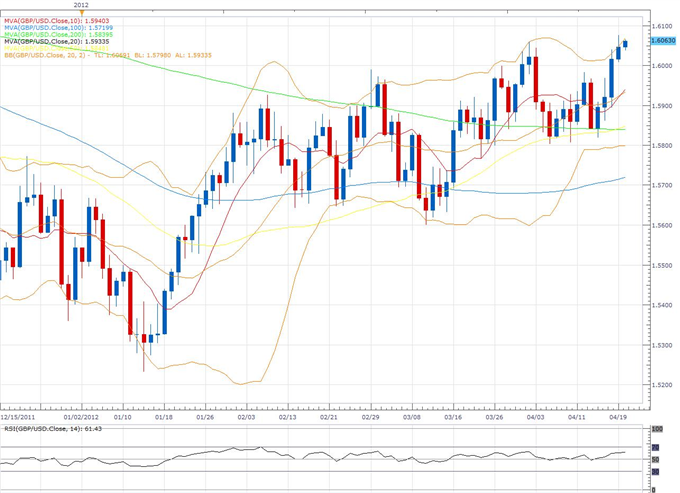Click the 1.5500 price axis label
680x493 pixels.
pos(662,265)
